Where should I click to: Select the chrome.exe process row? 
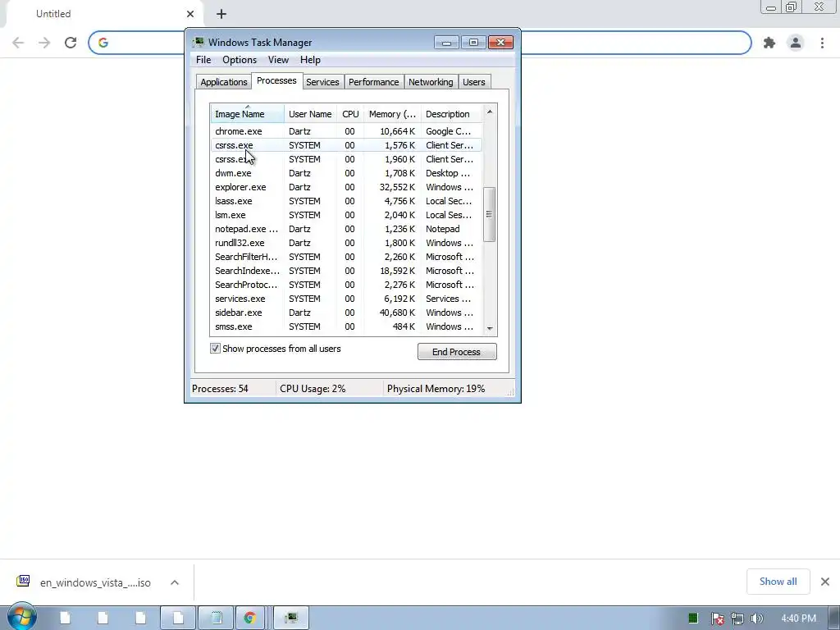tap(346, 131)
